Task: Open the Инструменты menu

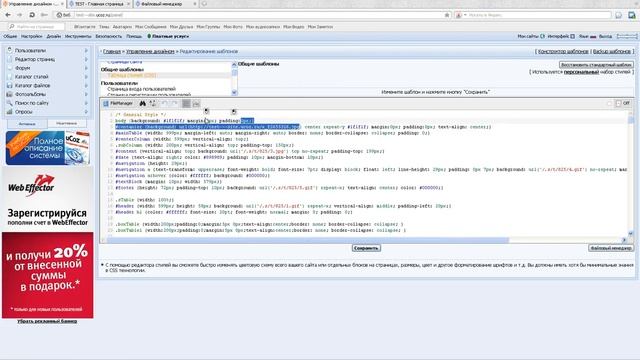Action: point(78,36)
